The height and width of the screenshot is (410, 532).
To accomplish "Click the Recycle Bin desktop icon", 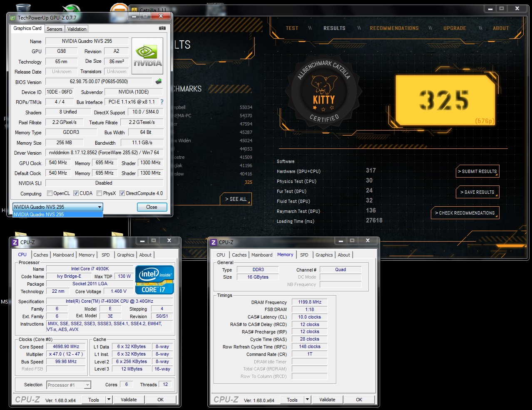I will point(24,7).
